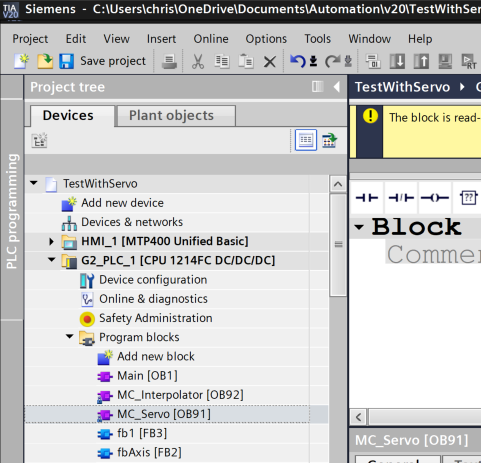
Task: Open the Help menu
Action: click(420, 39)
